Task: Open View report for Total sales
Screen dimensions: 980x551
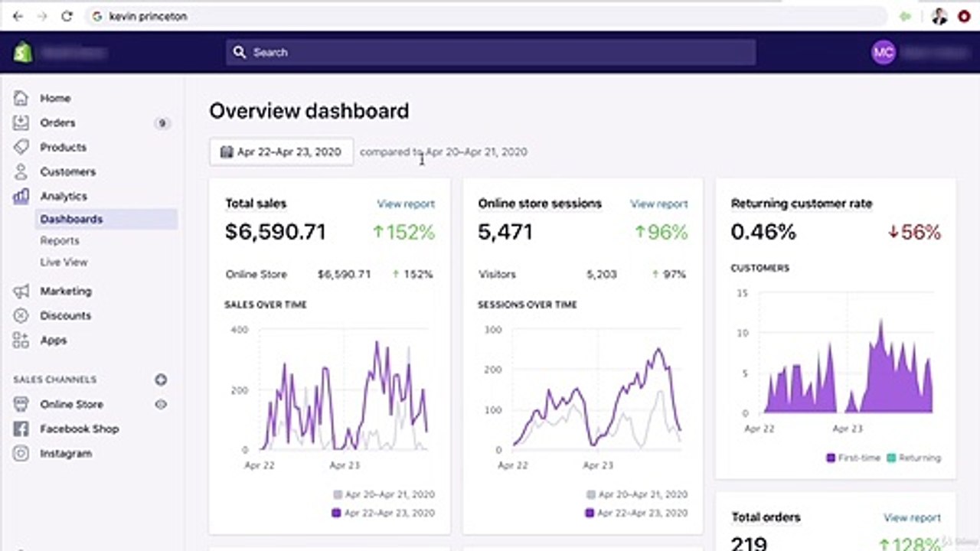Action: pos(406,204)
